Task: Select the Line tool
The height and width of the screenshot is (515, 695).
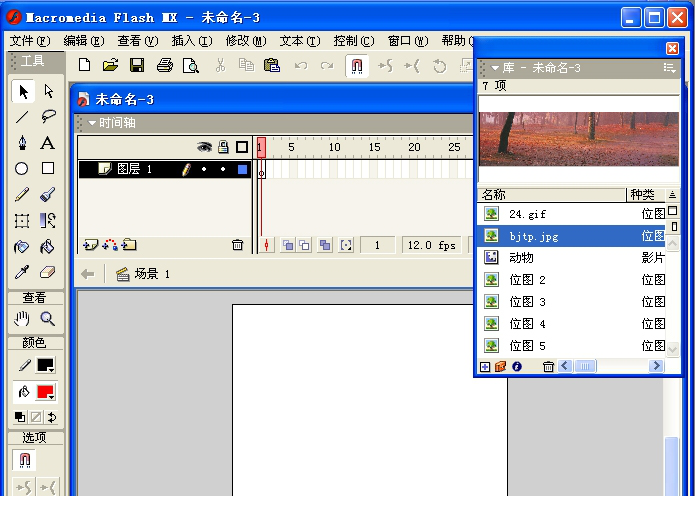Action: [22, 117]
